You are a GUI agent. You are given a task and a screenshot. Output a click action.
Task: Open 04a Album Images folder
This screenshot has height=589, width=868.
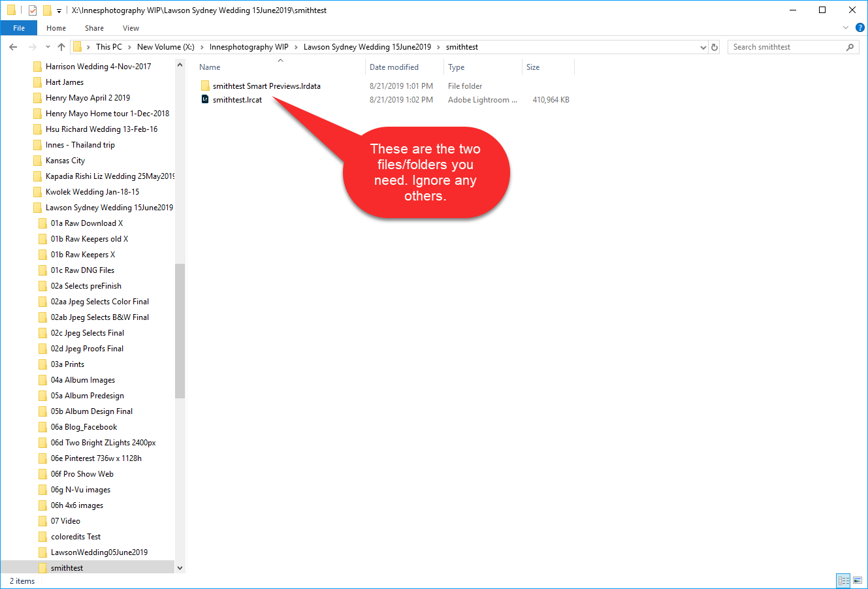click(x=83, y=380)
